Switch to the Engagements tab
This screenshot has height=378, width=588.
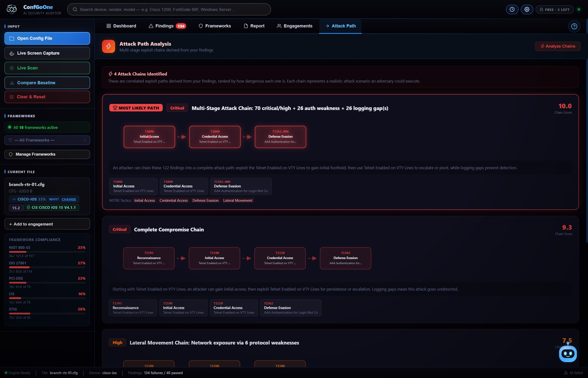point(294,26)
